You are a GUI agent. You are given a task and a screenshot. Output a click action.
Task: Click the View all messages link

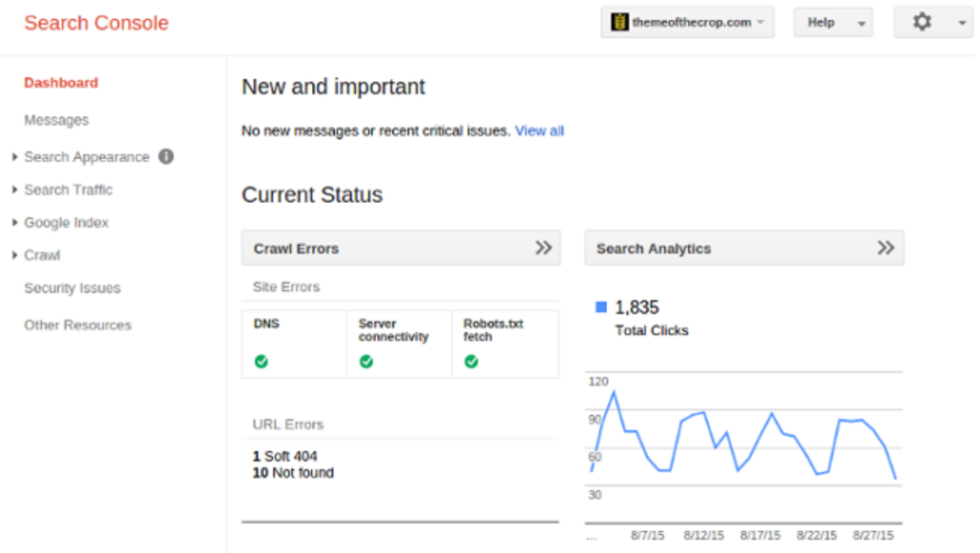tap(540, 130)
